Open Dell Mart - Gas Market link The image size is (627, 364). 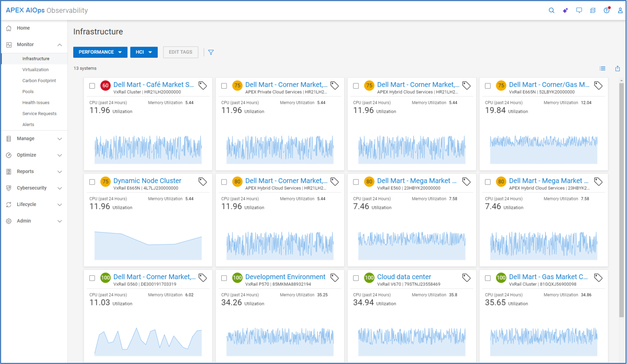pyautogui.click(x=548, y=277)
